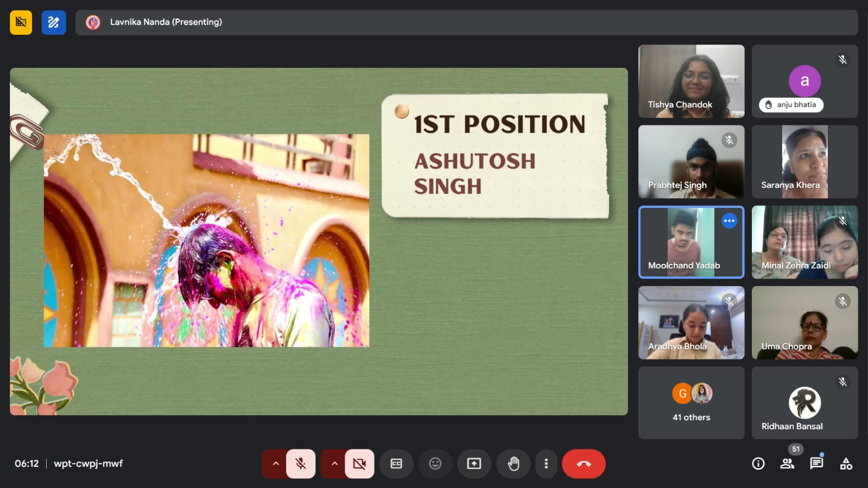Click the muted mic icon on Aradhya Bhola tile

coord(729,301)
